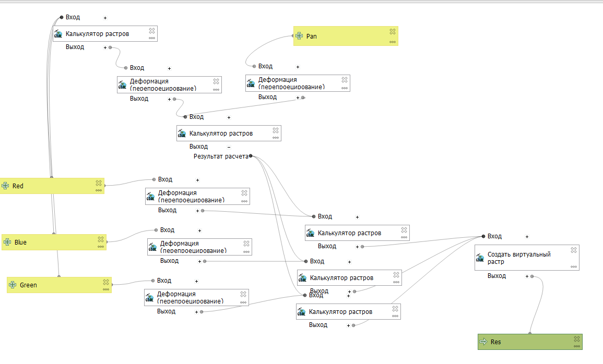This screenshot has width=603, height=364.
Task: Remove the Create virtual raster node
Action: 573,250
